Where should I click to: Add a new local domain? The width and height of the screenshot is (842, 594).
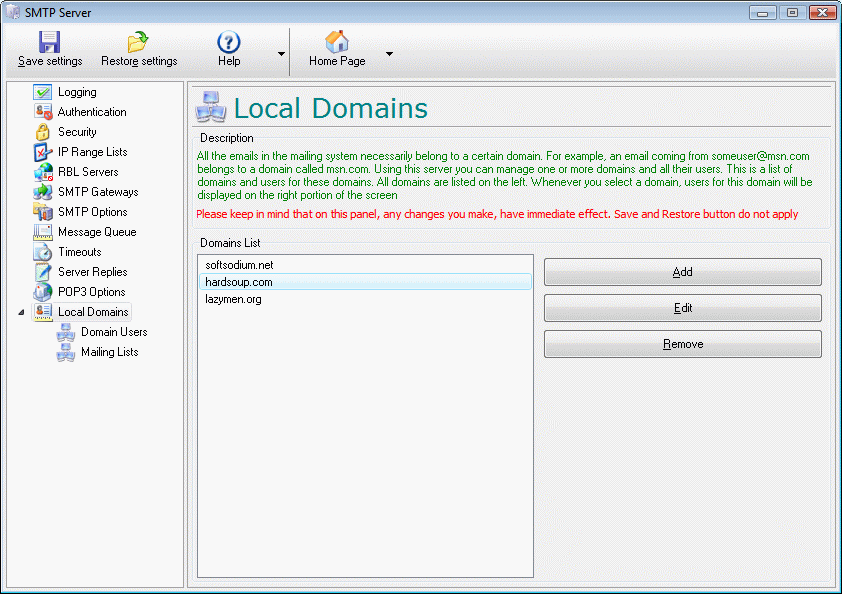[682, 271]
